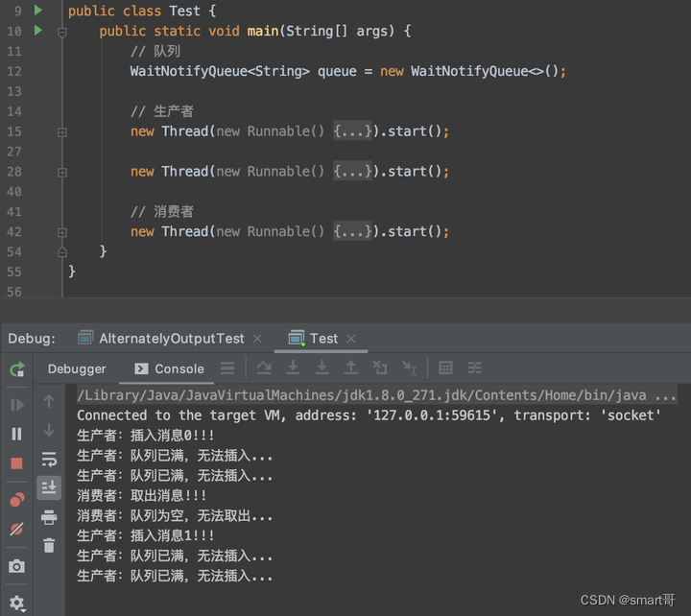691x616 pixels.
Task: Pause the running program
Action: (16, 434)
